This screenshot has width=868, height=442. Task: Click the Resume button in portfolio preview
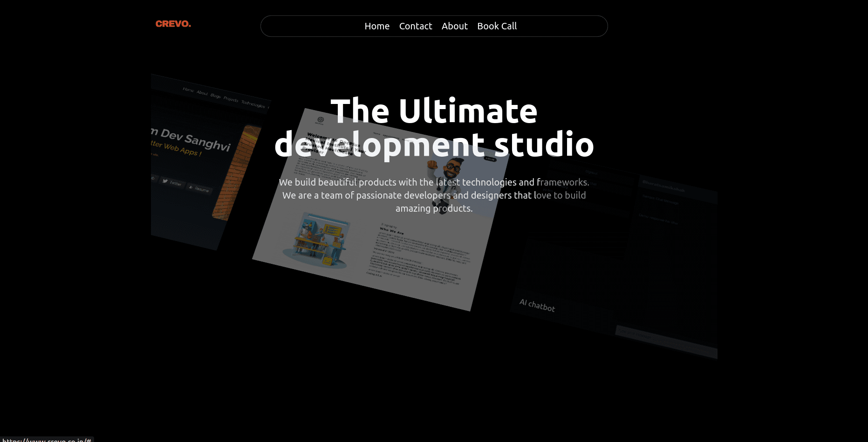coord(200,188)
